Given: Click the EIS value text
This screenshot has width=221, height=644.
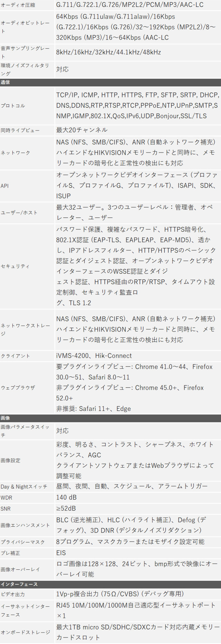Looking at the screenshot, I should (61, 553).
